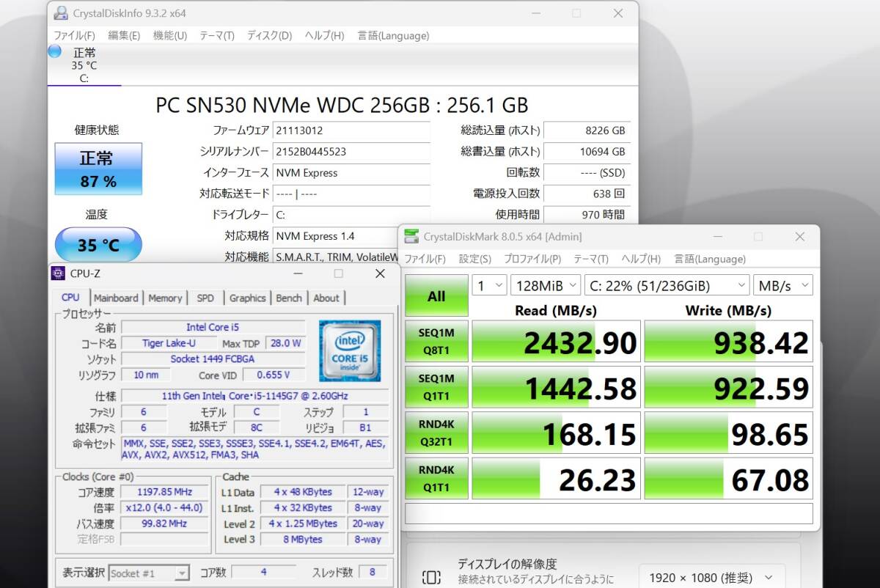Open 編集(E) menu in CrystalDiskInfo
Image resolution: width=880 pixels, height=588 pixels.
pyautogui.click(x=124, y=35)
